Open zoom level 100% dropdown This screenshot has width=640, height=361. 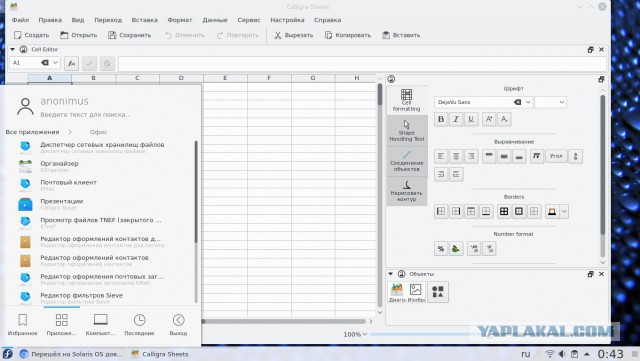(x=355, y=334)
